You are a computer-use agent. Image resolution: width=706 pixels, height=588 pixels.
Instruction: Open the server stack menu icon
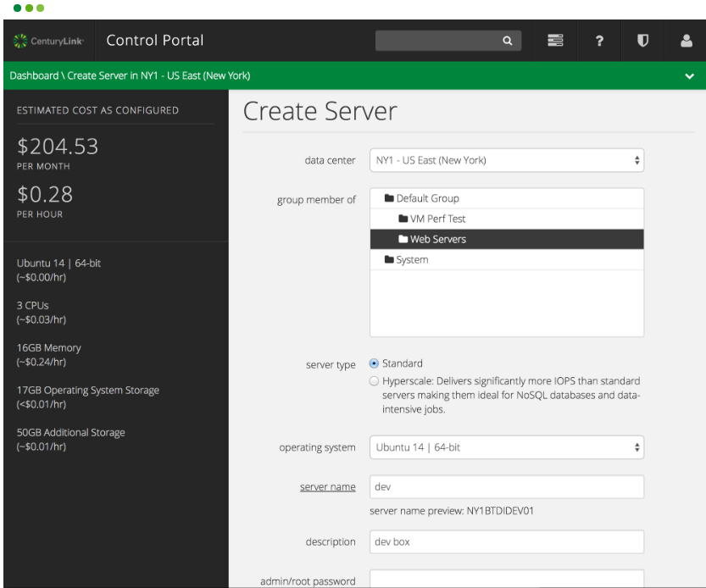point(555,41)
